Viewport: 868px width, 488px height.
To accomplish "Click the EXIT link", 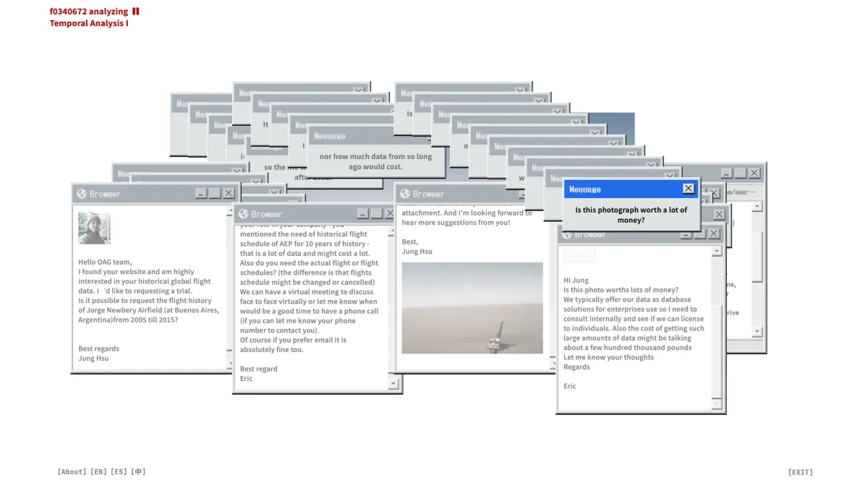I will click(x=800, y=473).
